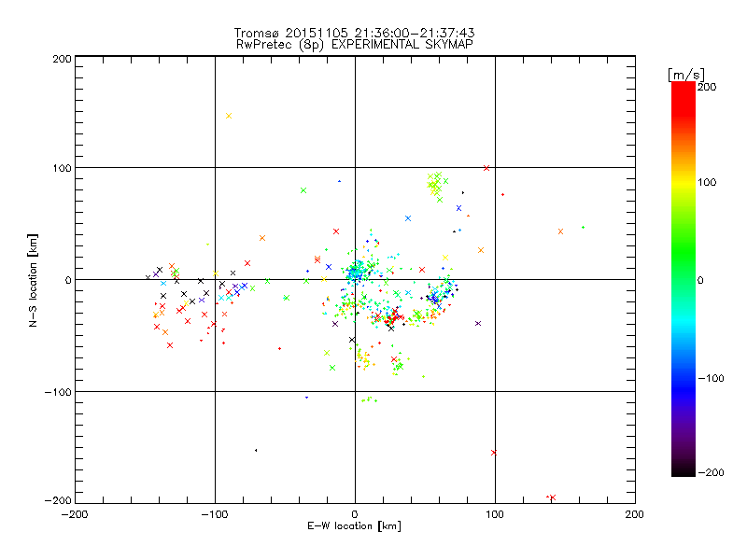The image size is (747, 560).
Task: Click the orange X marker near E-W 147 km
Action: [561, 231]
